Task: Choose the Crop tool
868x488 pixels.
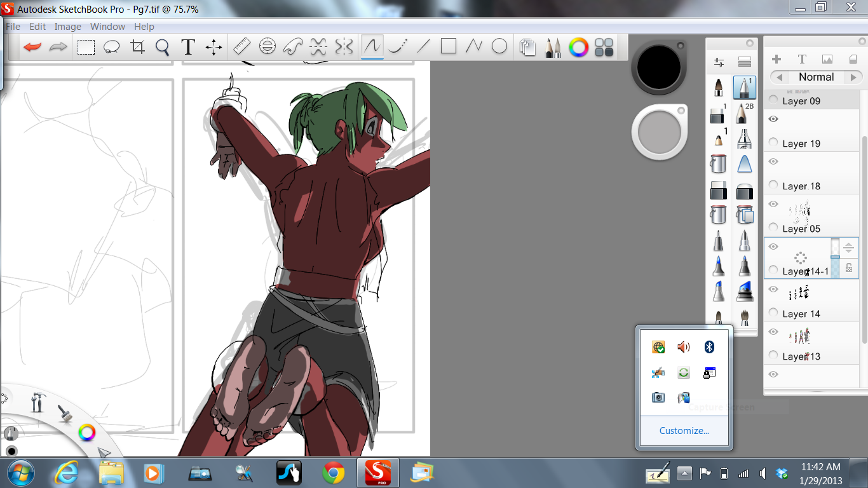Action: pyautogui.click(x=137, y=47)
